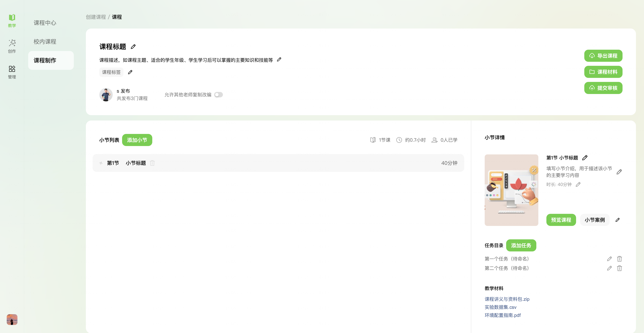Select 校内课程 in the side menu
The width and height of the screenshot is (644, 333).
pos(45,41)
